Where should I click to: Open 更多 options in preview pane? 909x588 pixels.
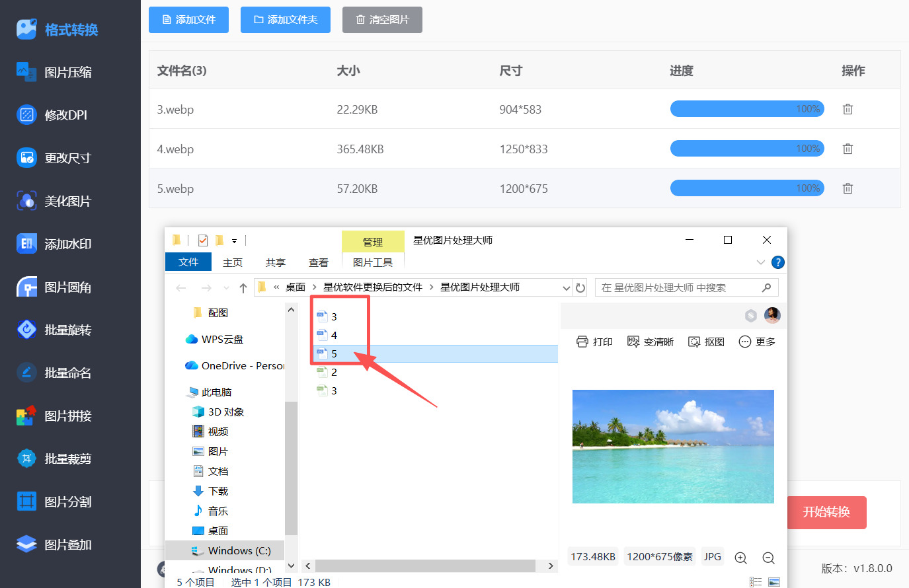[x=757, y=342]
